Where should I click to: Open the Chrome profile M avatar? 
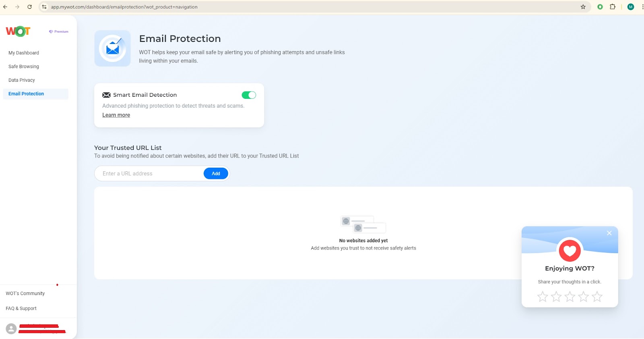point(631,7)
